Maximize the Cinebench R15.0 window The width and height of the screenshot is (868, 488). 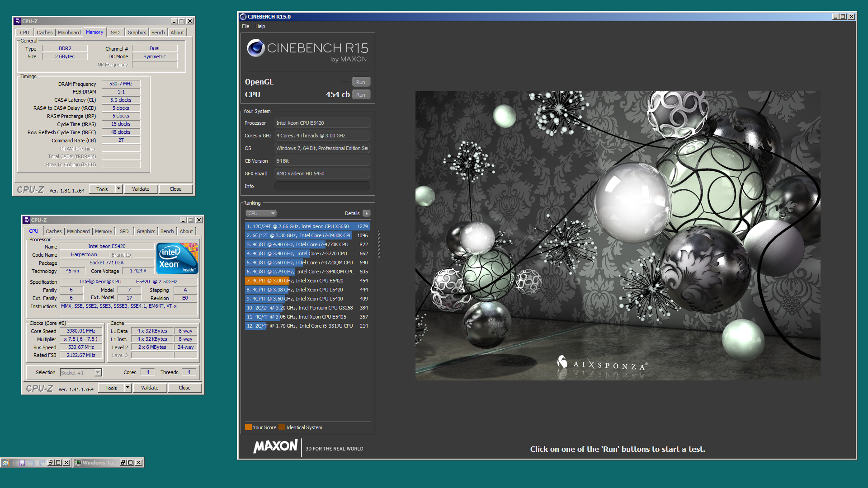point(843,17)
